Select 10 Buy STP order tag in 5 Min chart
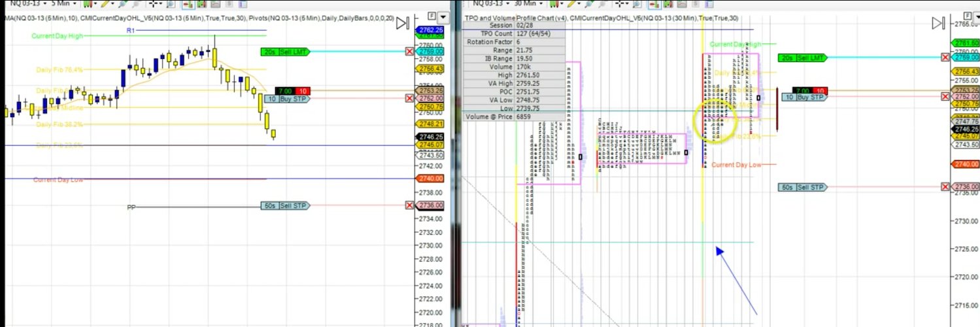The width and height of the screenshot is (980, 327). [288, 98]
